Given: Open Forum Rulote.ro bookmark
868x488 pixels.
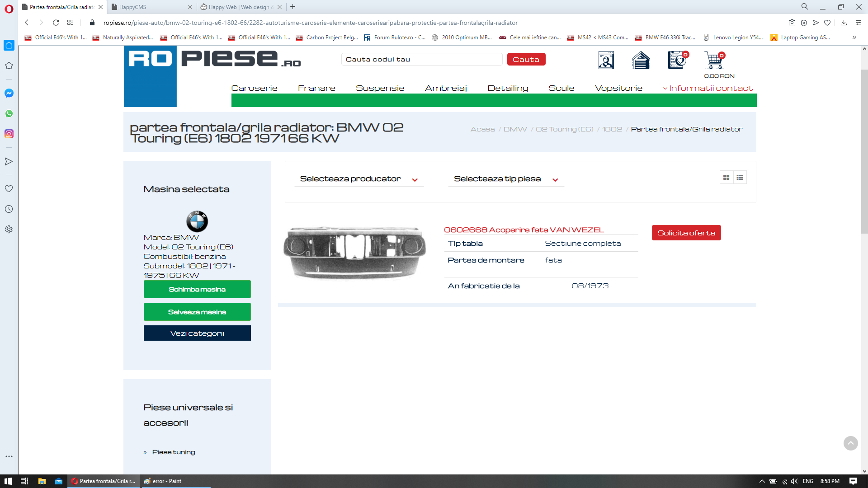Looking at the screenshot, I should tap(395, 38).
